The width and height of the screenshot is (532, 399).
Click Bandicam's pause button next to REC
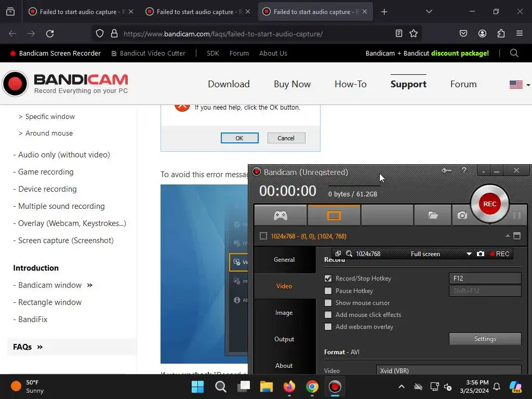coord(517,215)
